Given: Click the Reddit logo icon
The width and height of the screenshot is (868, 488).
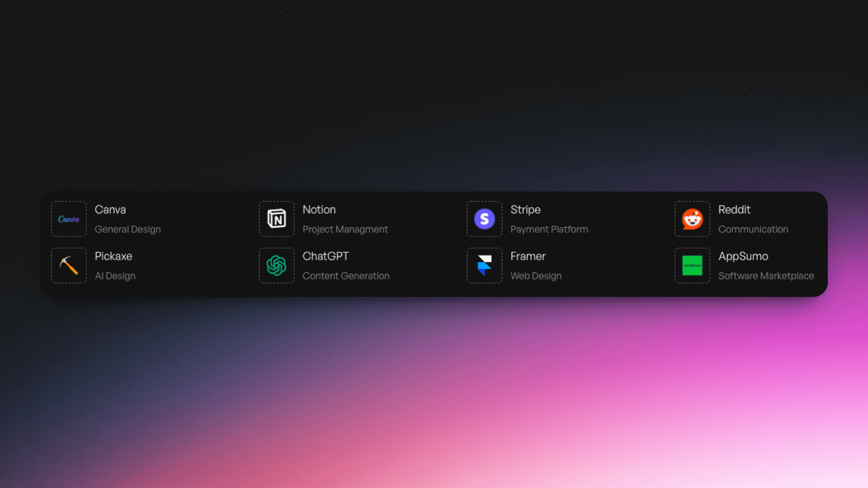Looking at the screenshot, I should (x=693, y=219).
